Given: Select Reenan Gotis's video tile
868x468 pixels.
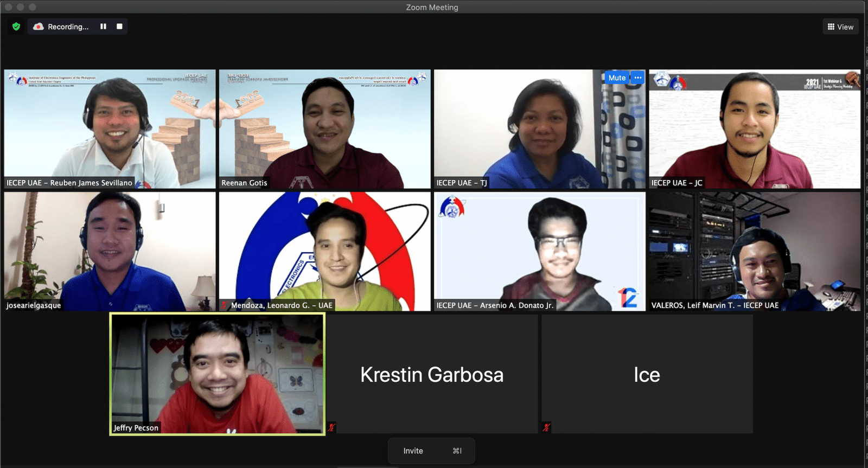Looking at the screenshot, I should [x=325, y=129].
